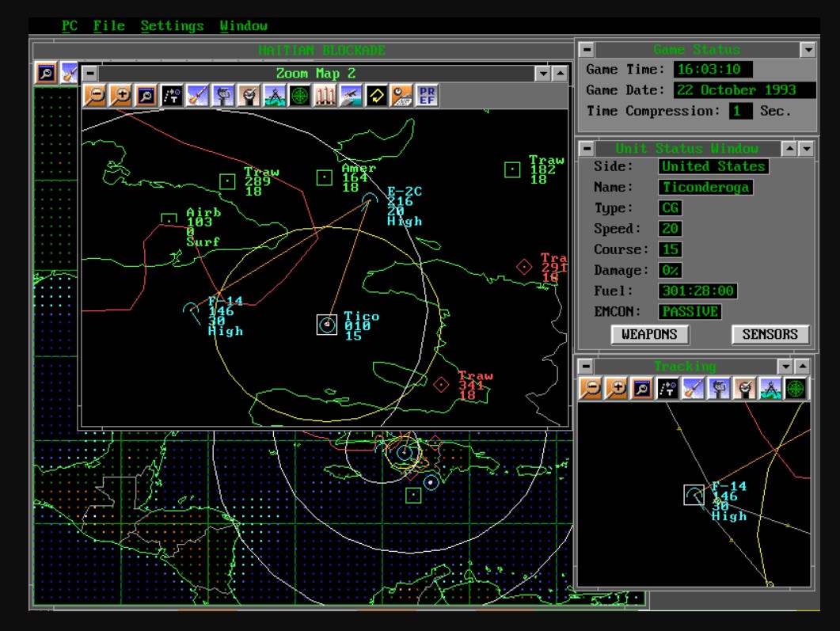Click the yellow looping arrow icon
This screenshot has width=840, height=631.
coord(377,97)
